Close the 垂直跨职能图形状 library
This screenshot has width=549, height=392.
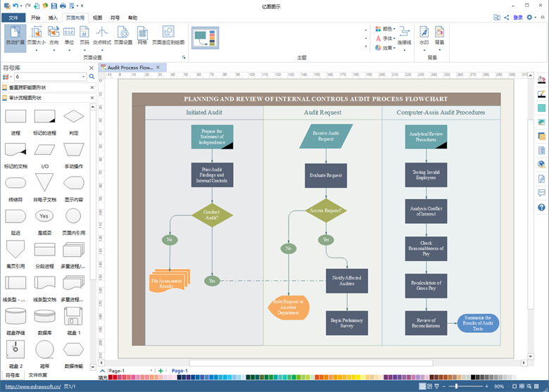click(92, 87)
